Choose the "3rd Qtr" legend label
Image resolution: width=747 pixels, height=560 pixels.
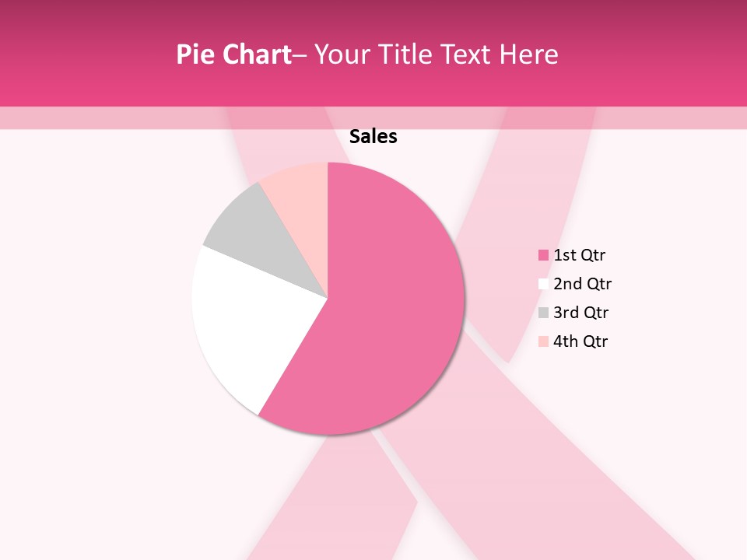(x=580, y=313)
